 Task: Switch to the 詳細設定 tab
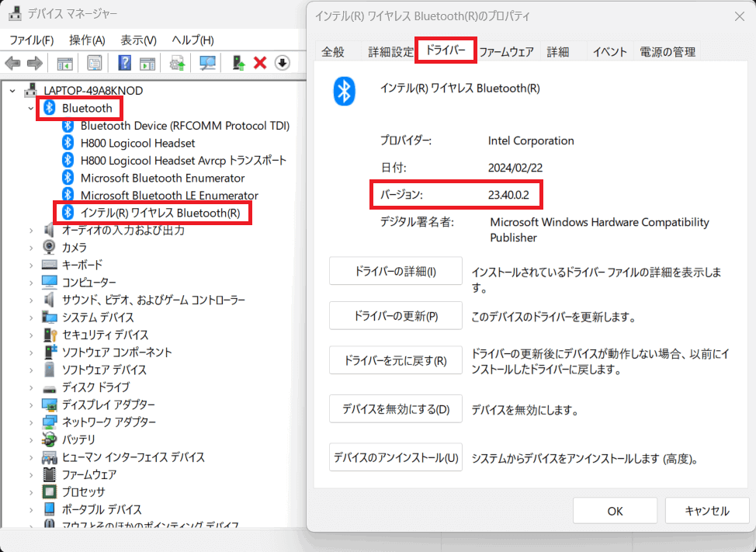[x=391, y=51]
